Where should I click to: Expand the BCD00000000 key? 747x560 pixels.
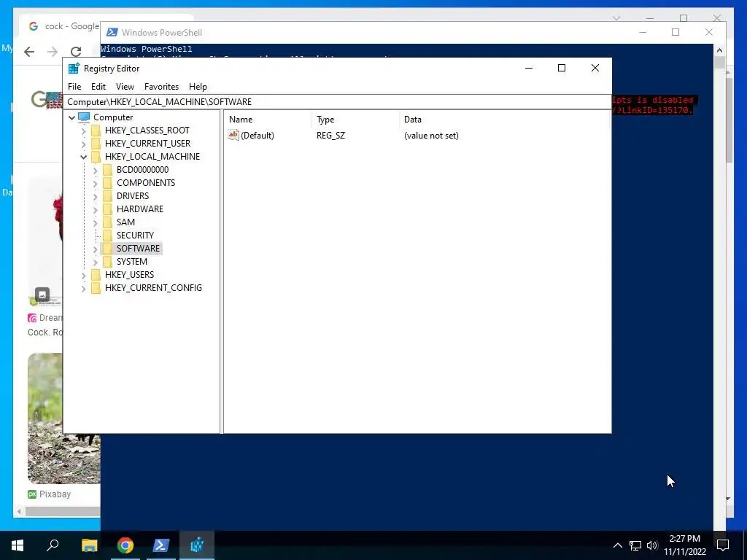95,170
